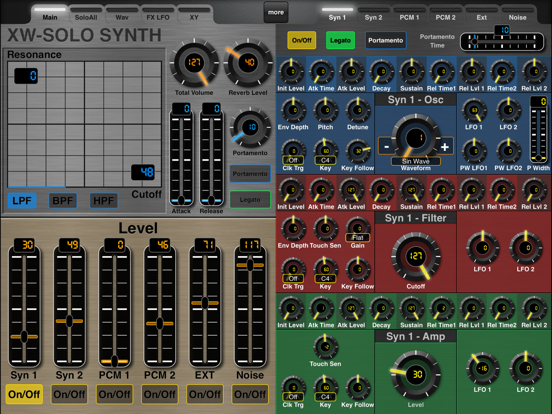Click Filter envelope Sustain knob
The image size is (552, 414).
point(412,190)
